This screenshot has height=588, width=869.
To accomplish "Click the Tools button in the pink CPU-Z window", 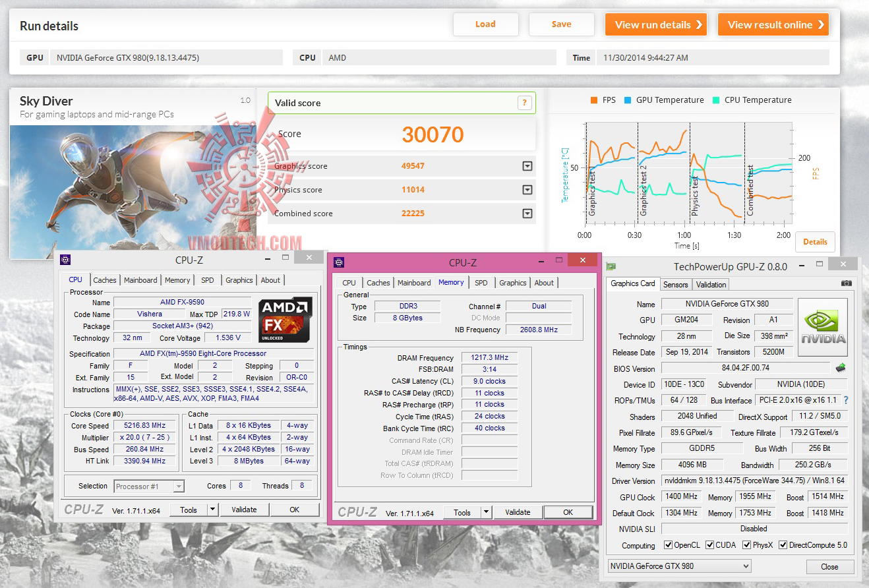I will 462,512.
